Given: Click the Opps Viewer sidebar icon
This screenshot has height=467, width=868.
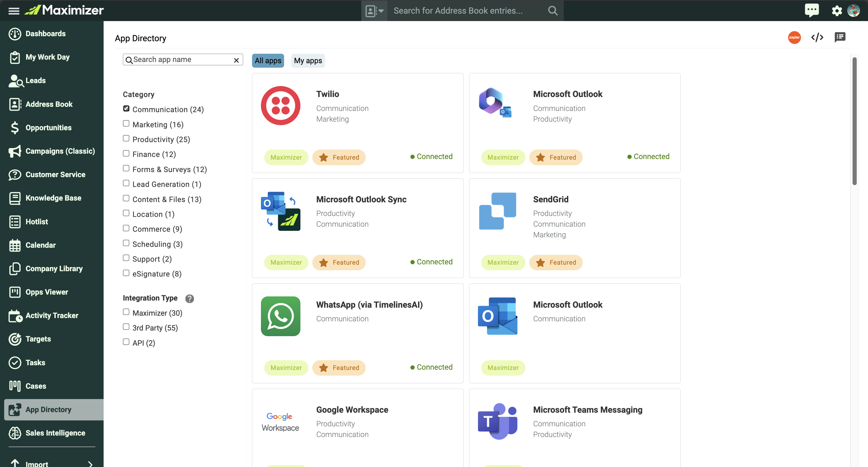Looking at the screenshot, I should (15, 292).
